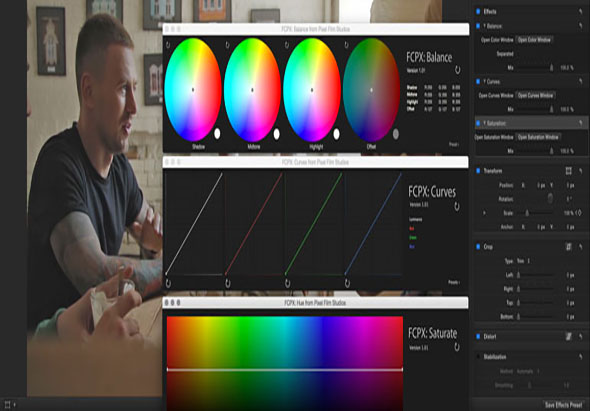This screenshot has height=411, width=590.
Task: Select the Saturation effect header row
Action: pos(531,123)
